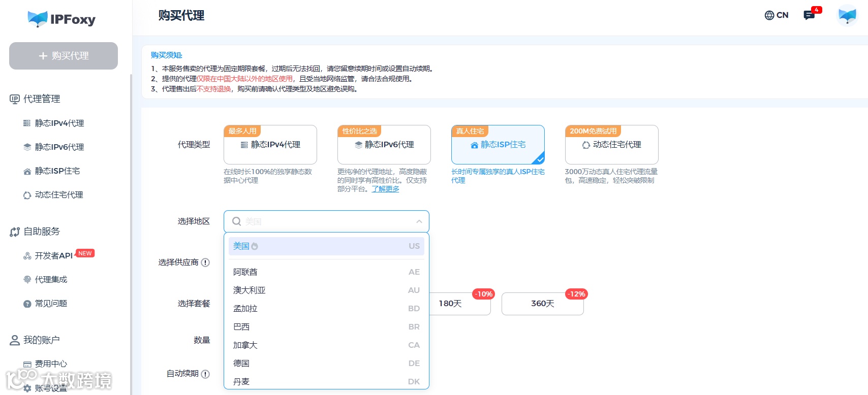The width and height of the screenshot is (868, 395).
Task: Click the server icon on 静态IPv4代理 card
Action: [244, 145]
